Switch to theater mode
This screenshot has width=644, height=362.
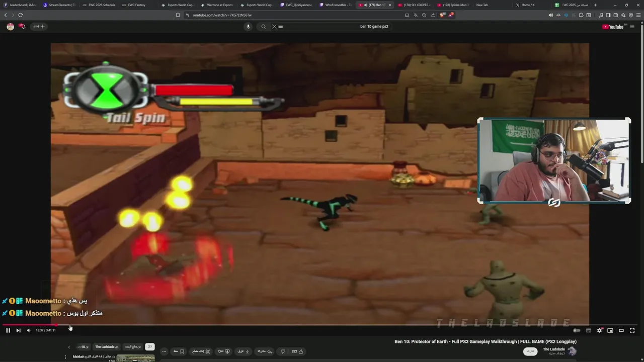(x=621, y=330)
